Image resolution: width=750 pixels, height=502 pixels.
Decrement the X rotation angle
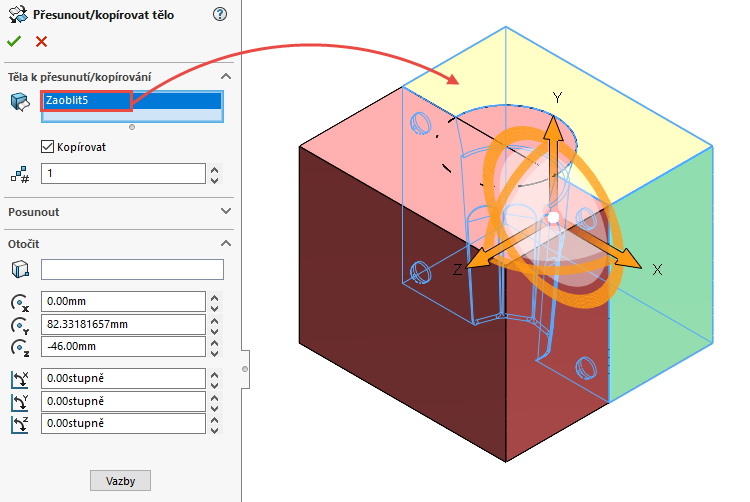tap(215, 385)
